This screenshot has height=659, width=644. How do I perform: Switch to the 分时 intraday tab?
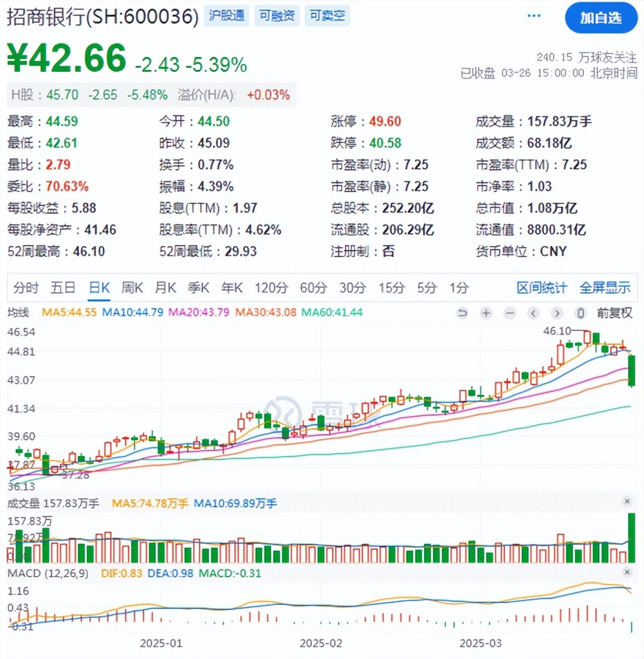(26, 288)
